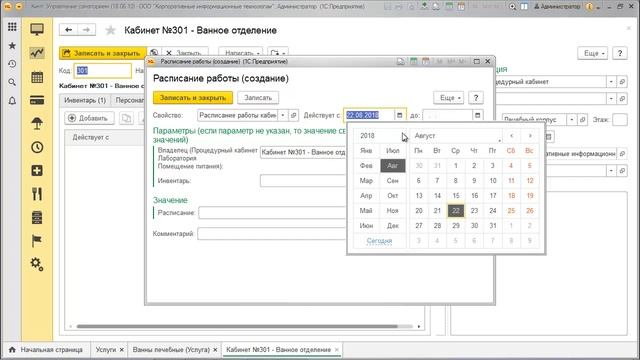Pick day 15 in the August calendar

pyautogui.click(x=456, y=196)
